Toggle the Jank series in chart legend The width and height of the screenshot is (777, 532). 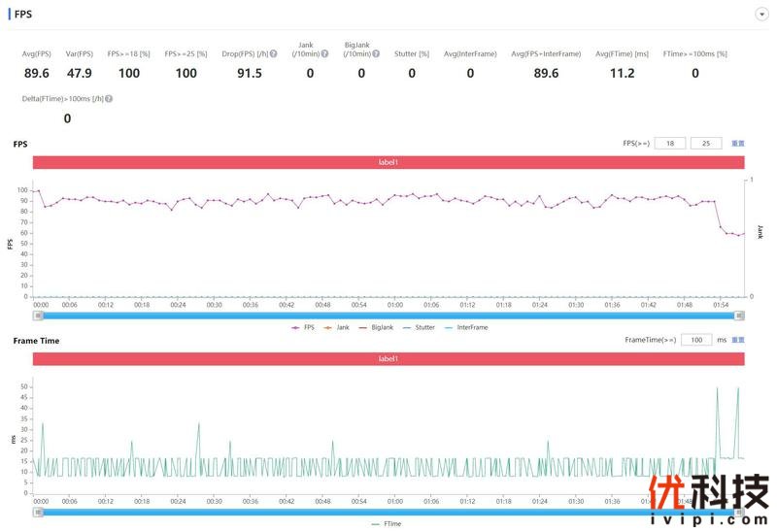(336, 327)
